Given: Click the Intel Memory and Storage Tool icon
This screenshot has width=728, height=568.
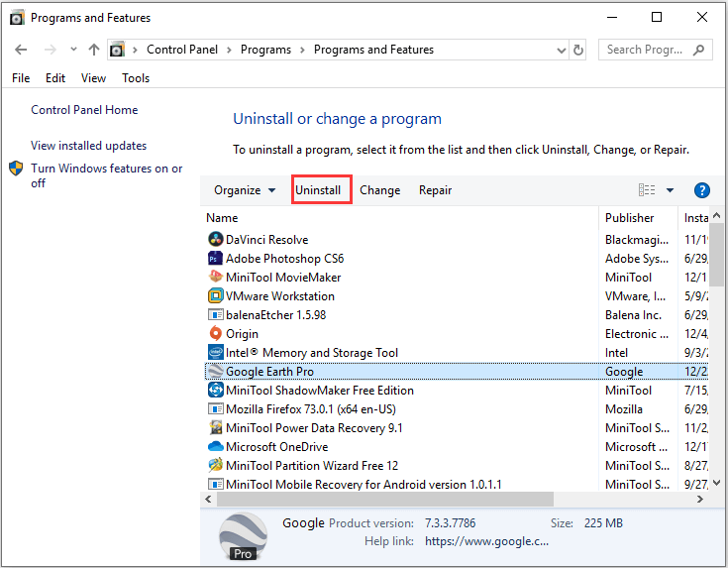Looking at the screenshot, I should tap(216, 352).
